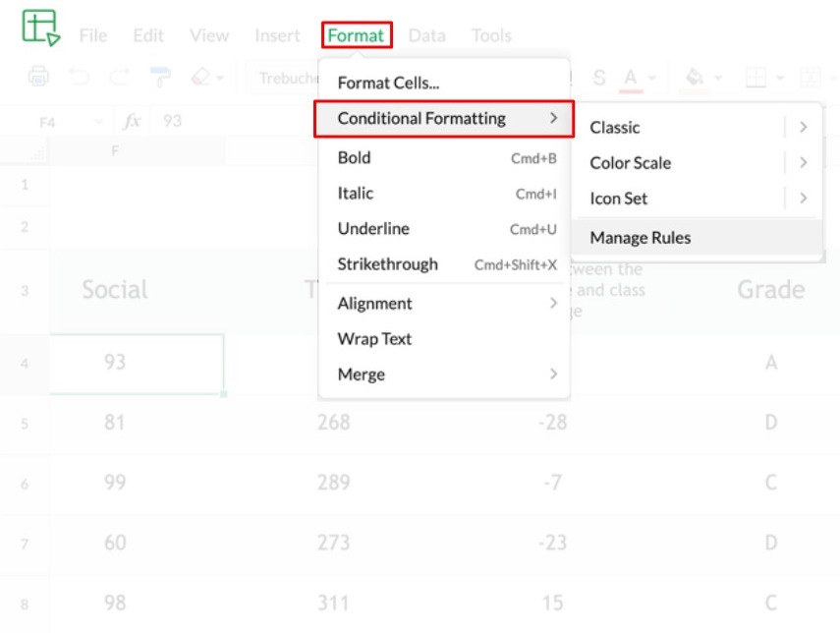Choose Manage Rules from submenu

click(640, 238)
